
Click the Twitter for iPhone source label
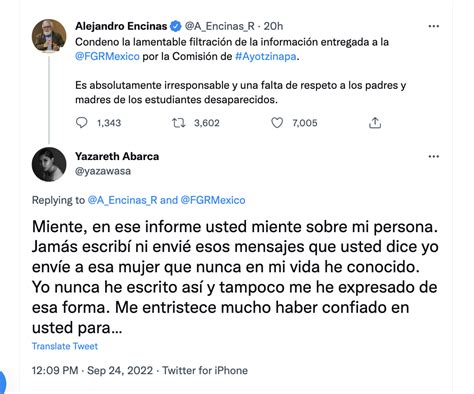pyautogui.click(x=205, y=370)
